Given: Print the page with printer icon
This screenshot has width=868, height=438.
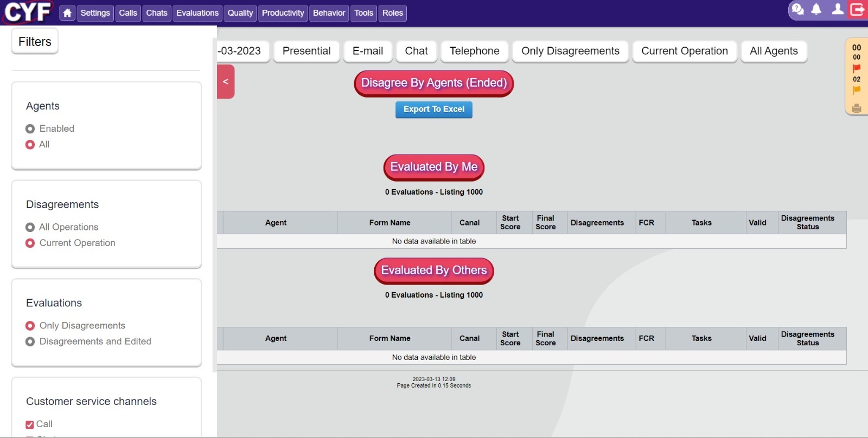Looking at the screenshot, I should pos(857,108).
